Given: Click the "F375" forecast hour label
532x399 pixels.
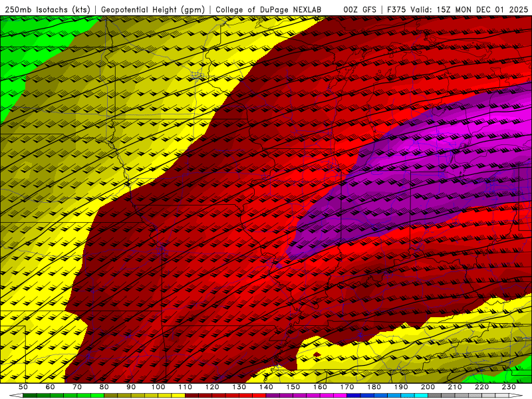Looking at the screenshot, I should (x=396, y=9).
